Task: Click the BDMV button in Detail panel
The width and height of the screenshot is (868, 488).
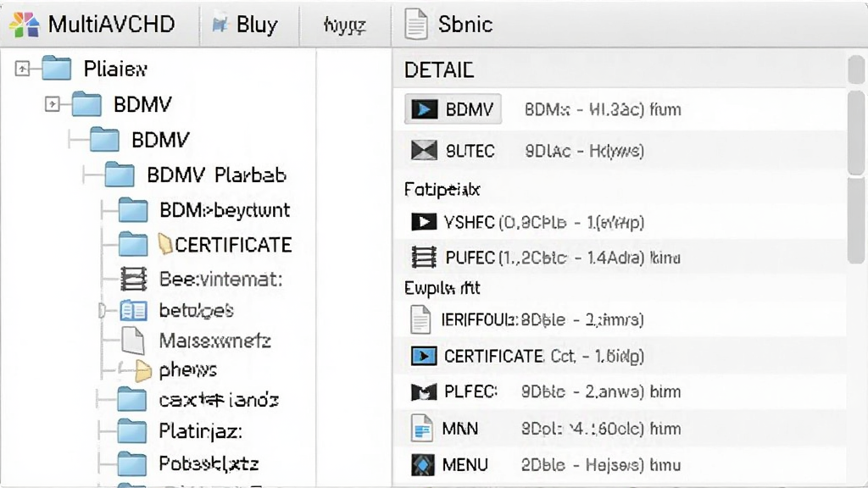Action: pos(453,109)
